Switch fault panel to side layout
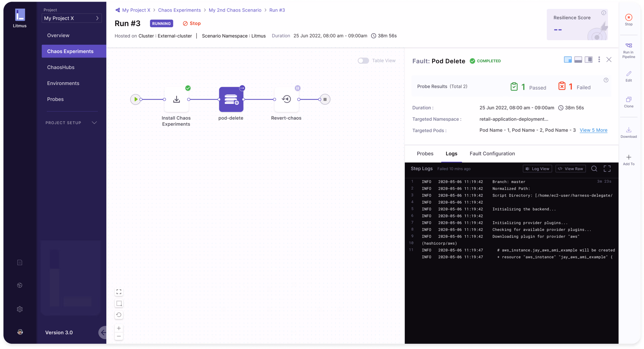The image size is (644, 349). pos(588,59)
